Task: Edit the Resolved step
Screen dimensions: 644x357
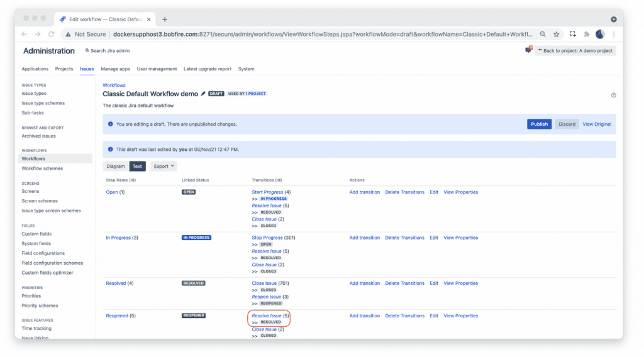Action: [434, 283]
